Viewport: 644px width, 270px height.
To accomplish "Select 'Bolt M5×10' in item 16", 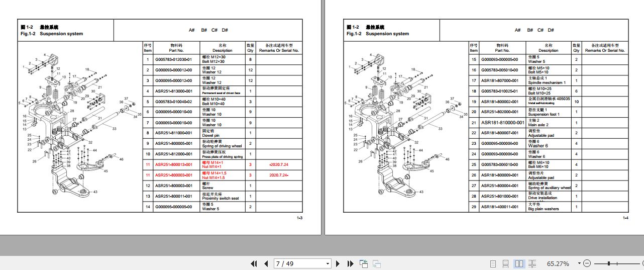I will [539, 72].
